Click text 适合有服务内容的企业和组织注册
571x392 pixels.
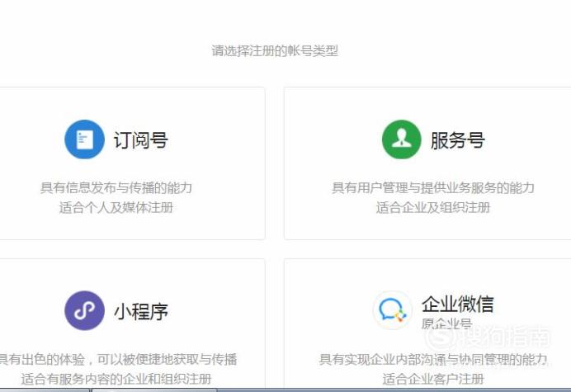tap(116, 380)
